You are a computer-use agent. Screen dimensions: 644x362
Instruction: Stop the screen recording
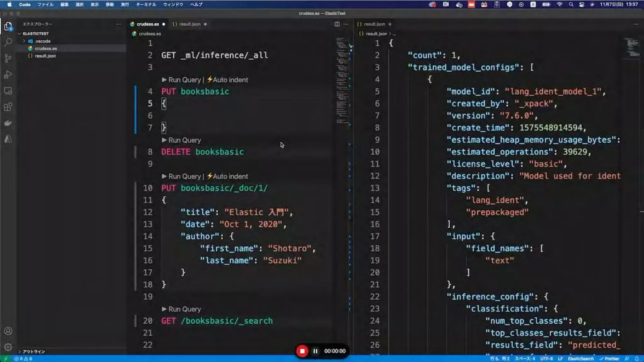(302, 351)
